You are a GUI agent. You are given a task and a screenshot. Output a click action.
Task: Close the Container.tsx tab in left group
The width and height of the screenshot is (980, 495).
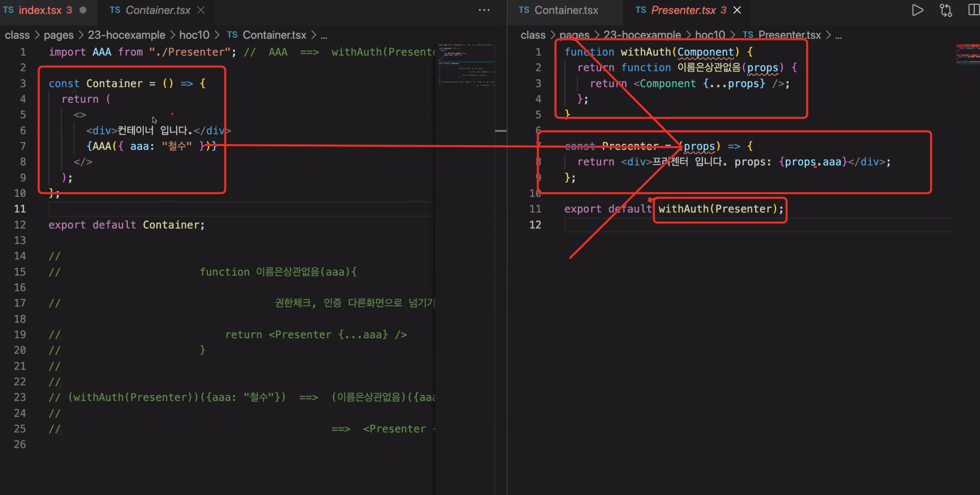point(201,10)
